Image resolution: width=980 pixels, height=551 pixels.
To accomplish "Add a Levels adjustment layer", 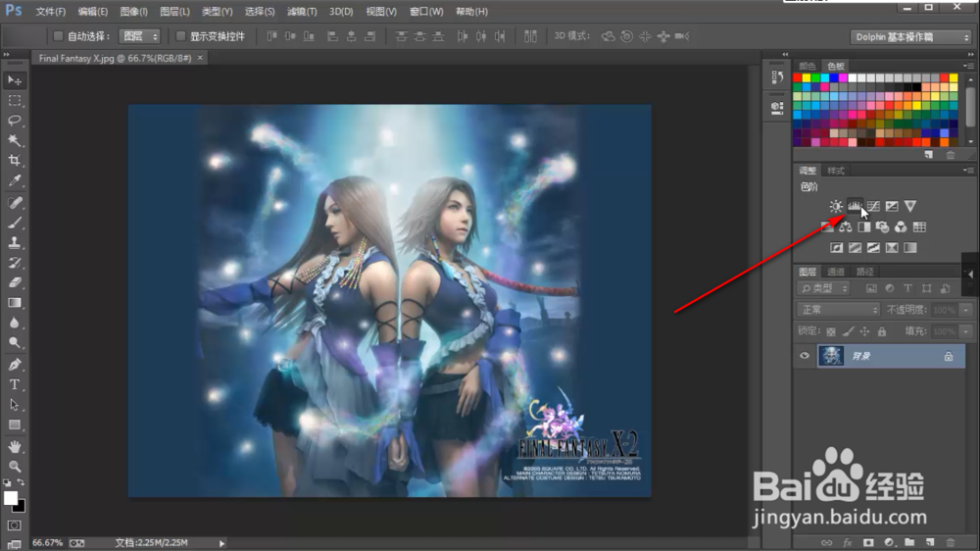I will pyautogui.click(x=855, y=206).
